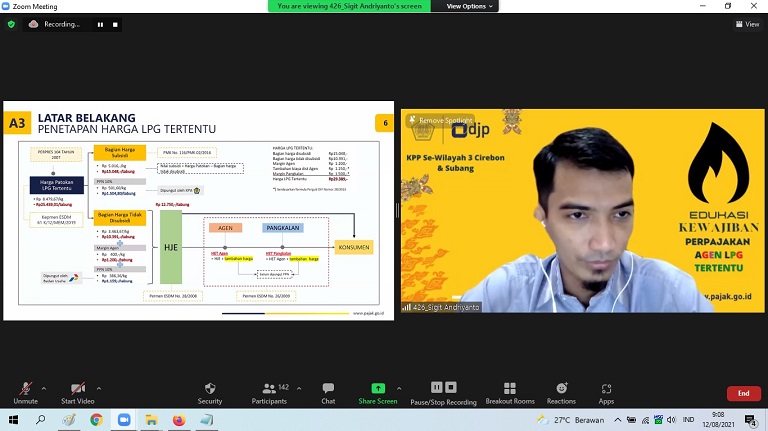The width and height of the screenshot is (768, 431).
Task: Click the green encryption shield icon
Action: tap(11, 24)
